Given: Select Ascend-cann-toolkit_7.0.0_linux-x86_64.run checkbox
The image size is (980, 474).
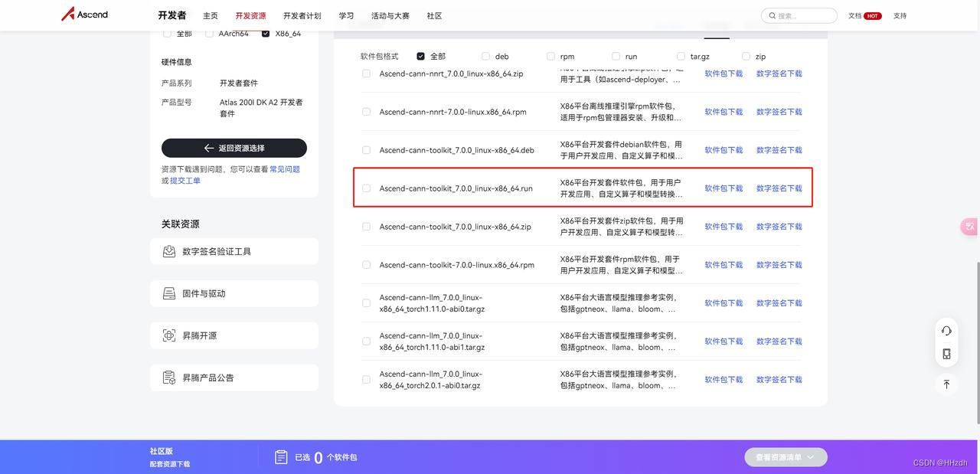Looking at the screenshot, I should tap(366, 188).
